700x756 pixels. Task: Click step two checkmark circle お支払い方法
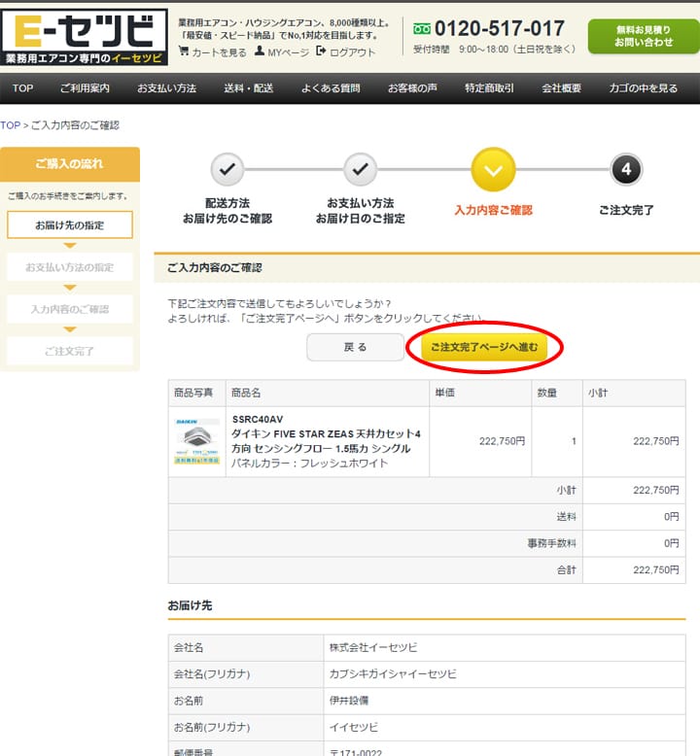coord(360,169)
